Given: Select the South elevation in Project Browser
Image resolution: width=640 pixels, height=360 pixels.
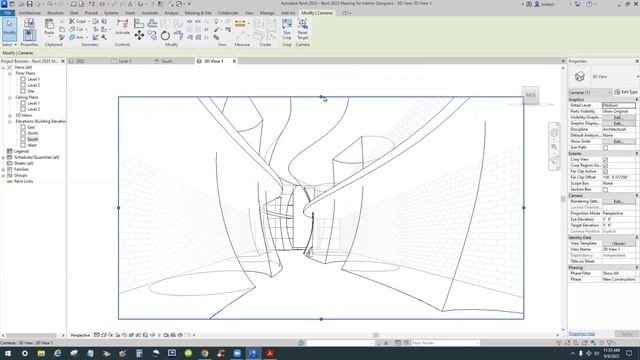Looking at the screenshot, I should pos(33,139).
